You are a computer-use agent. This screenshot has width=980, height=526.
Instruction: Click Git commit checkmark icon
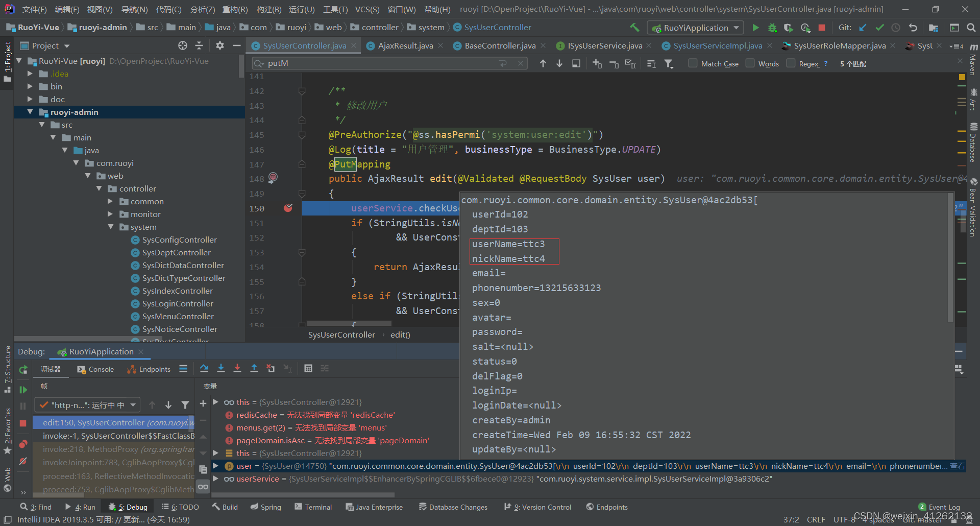click(879, 28)
